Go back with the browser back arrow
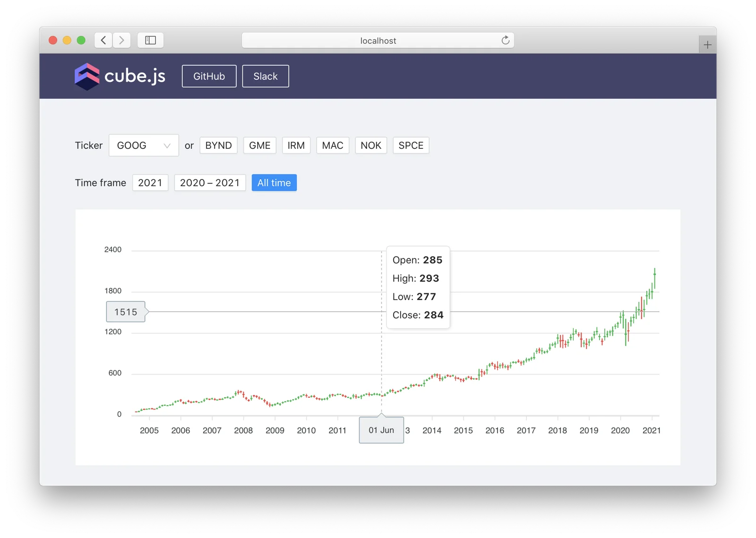Viewport: 756px width, 538px height. click(x=103, y=40)
